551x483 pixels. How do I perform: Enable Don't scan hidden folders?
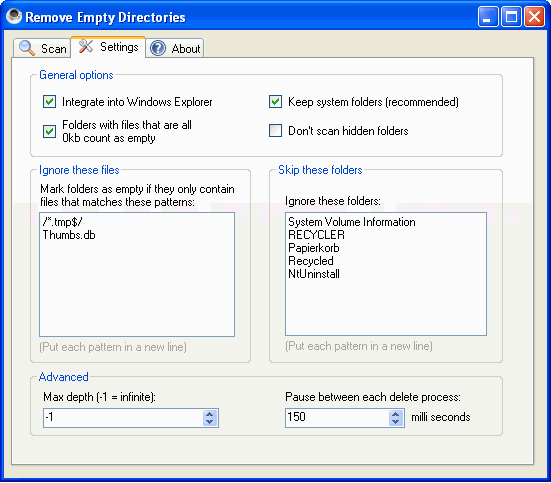[x=275, y=130]
